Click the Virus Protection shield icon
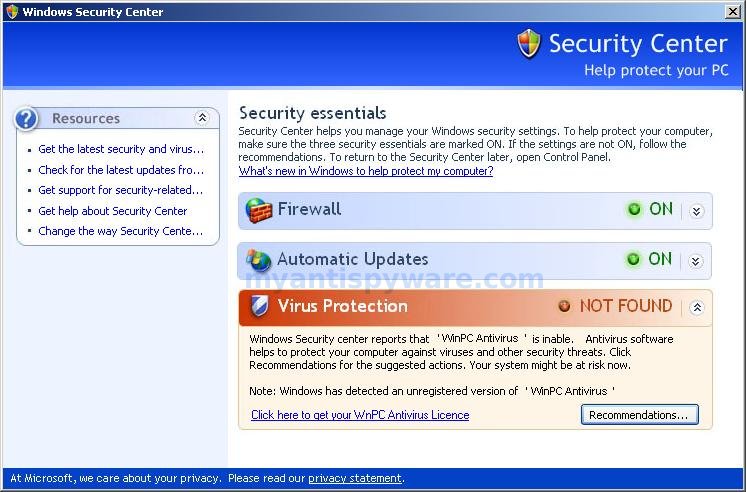The height and width of the screenshot is (492, 746). (x=260, y=306)
